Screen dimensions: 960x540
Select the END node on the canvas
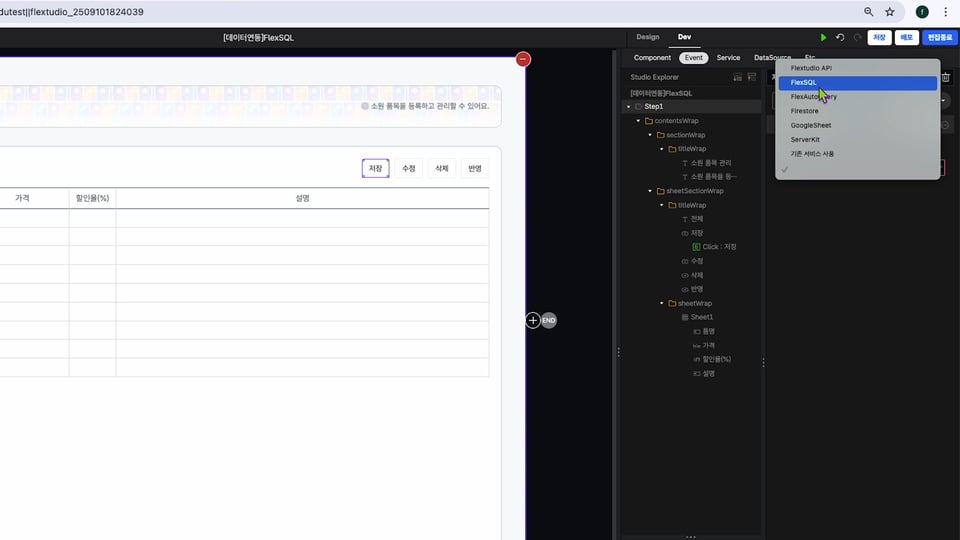[x=549, y=320]
